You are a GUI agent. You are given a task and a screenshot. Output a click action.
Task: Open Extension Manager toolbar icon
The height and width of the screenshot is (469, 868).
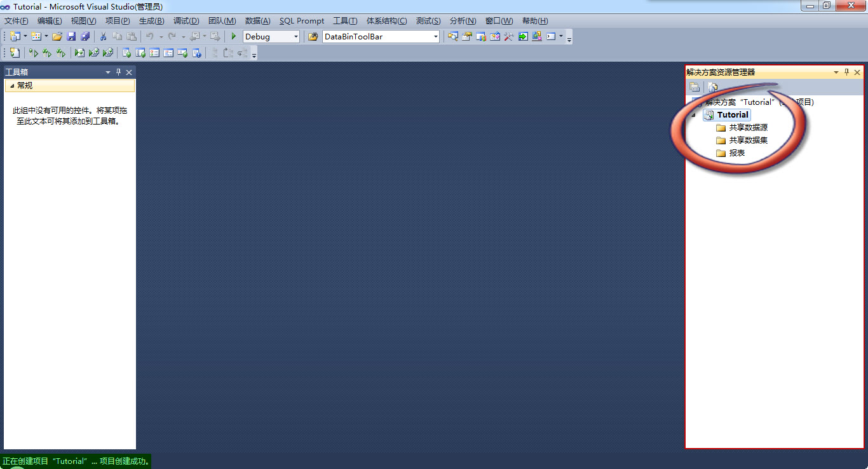537,37
